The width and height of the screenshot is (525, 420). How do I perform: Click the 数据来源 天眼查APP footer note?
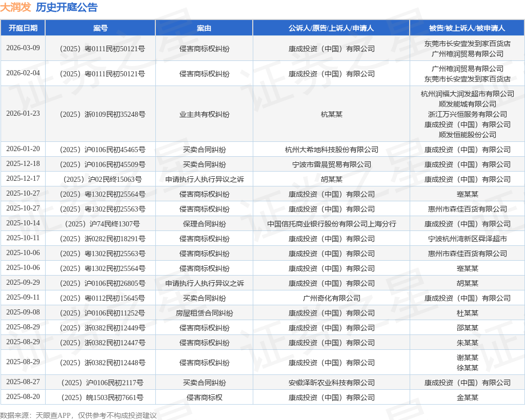pyautogui.click(x=78, y=415)
